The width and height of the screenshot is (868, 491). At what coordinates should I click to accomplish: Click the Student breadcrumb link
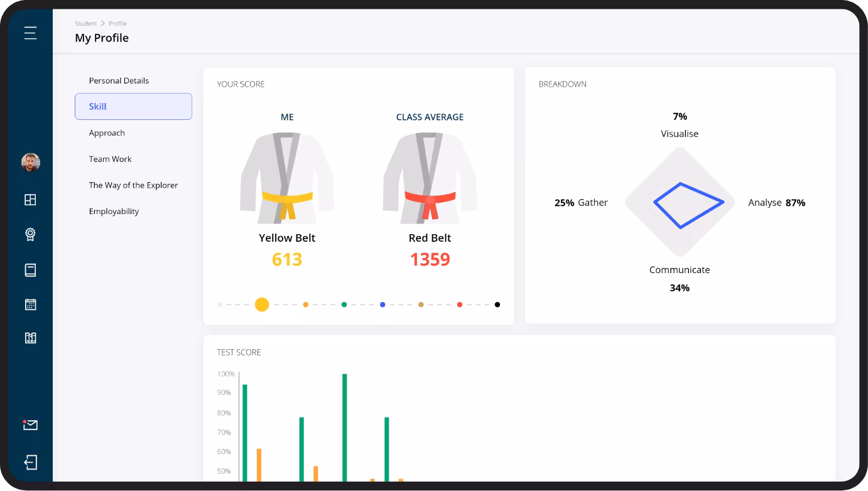[85, 24]
